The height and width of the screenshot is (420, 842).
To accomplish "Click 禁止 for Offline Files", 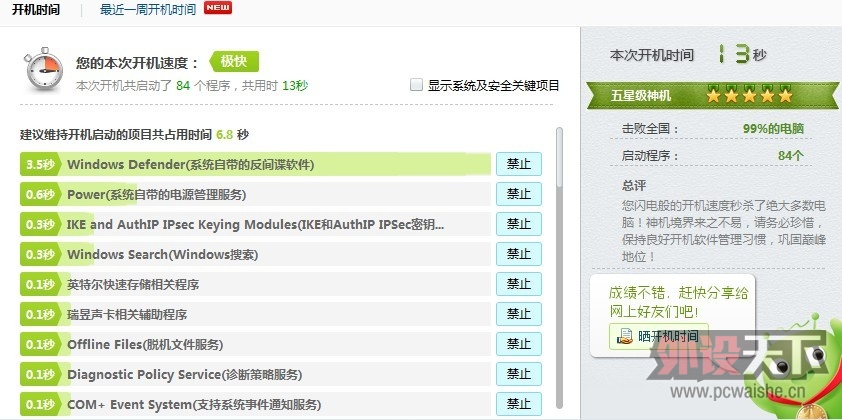I will click(519, 344).
